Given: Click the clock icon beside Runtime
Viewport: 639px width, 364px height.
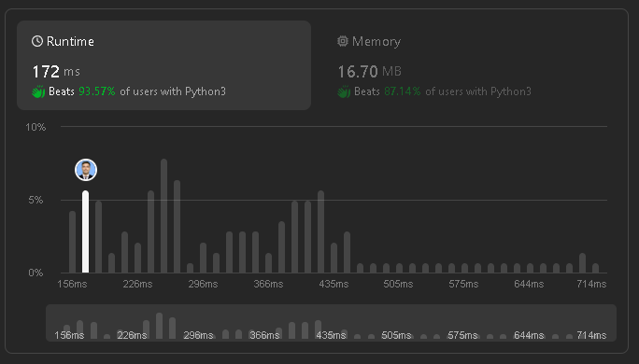Looking at the screenshot, I should (x=37, y=41).
